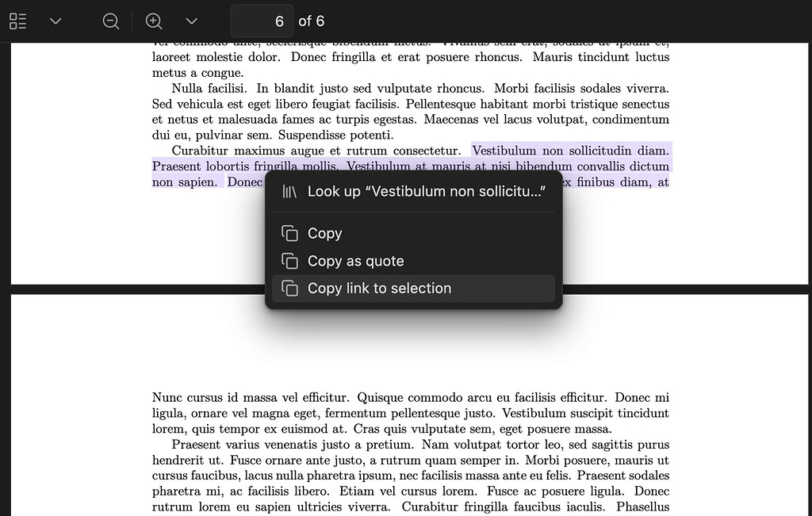The height and width of the screenshot is (516, 812).
Task: Select "Copy" in the context menu
Action: click(x=324, y=232)
